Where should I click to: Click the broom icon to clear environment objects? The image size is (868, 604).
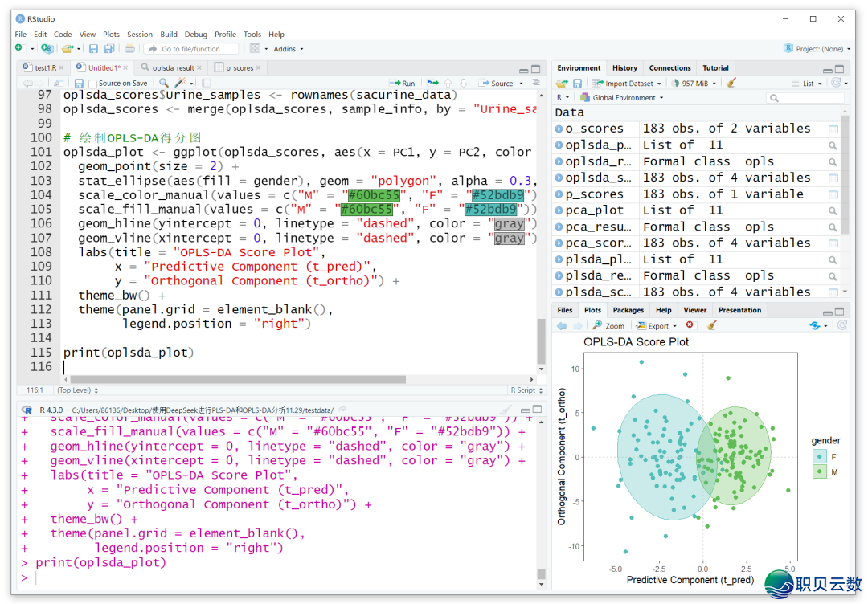pos(731,83)
